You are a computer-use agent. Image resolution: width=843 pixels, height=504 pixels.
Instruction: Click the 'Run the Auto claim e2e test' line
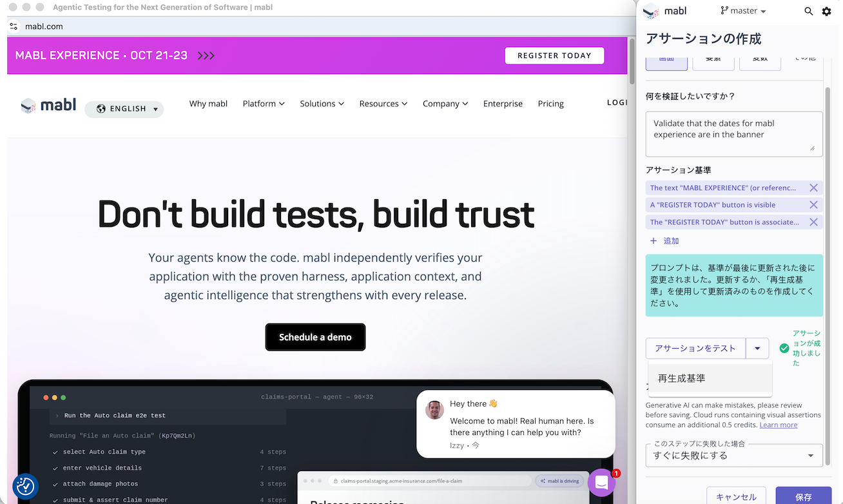coord(115,416)
